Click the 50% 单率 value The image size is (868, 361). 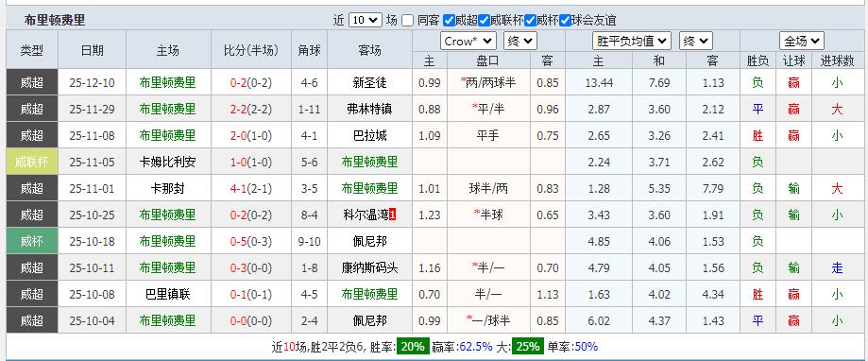(587, 347)
